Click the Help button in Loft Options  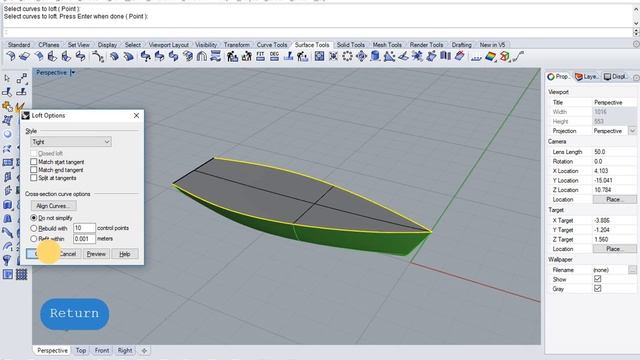pyautogui.click(x=125, y=254)
